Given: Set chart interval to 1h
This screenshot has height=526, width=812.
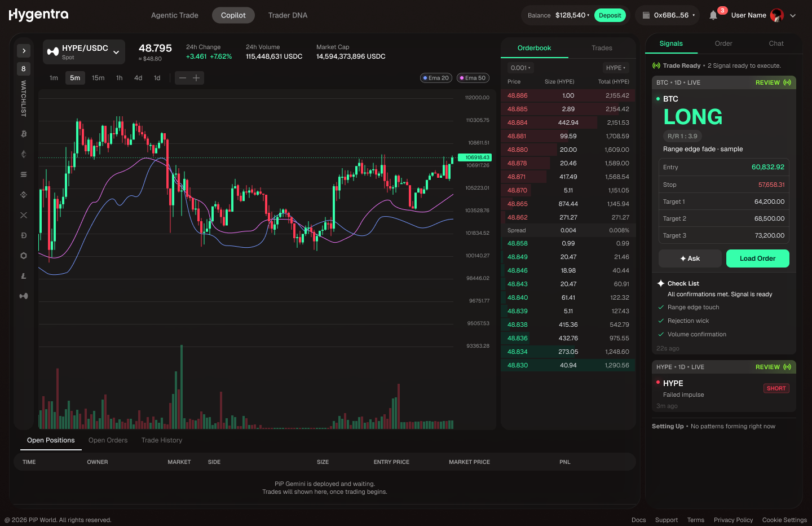Looking at the screenshot, I should 120,78.
